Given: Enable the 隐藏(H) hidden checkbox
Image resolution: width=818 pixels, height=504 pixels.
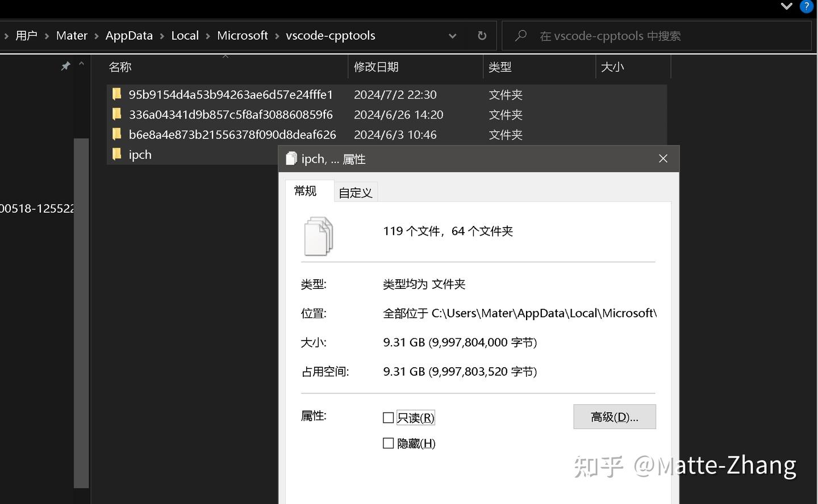Looking at the screenshot, I should tap(389, 443).
